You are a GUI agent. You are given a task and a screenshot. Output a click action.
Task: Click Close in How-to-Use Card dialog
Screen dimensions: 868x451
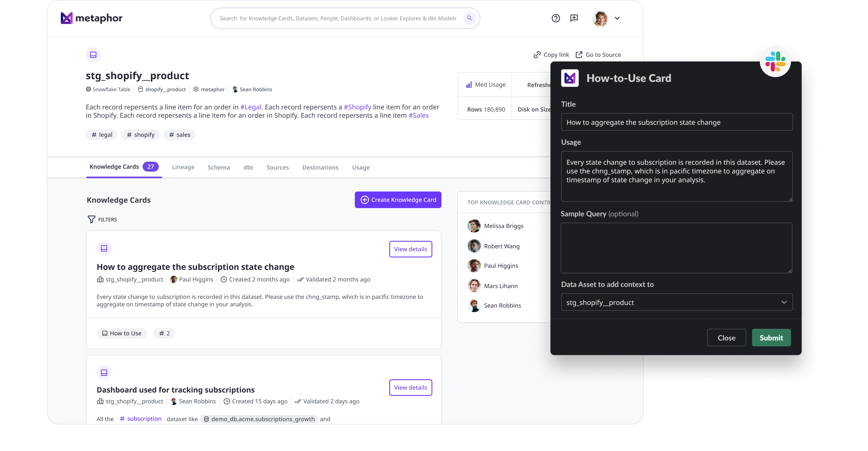[x=726, y=338]
